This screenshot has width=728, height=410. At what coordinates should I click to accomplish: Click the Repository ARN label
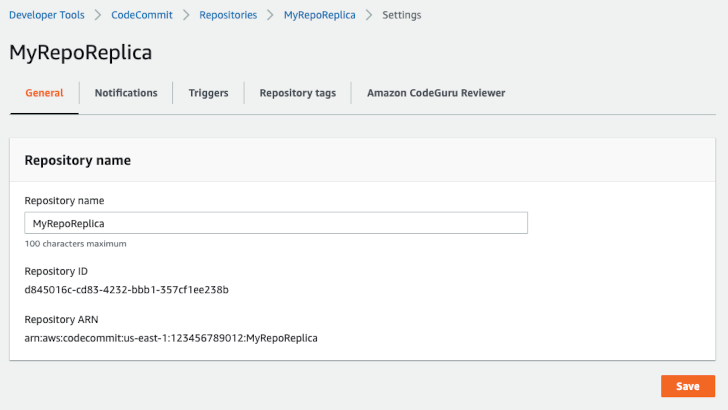pyautogui.click(x=61, y=319)
